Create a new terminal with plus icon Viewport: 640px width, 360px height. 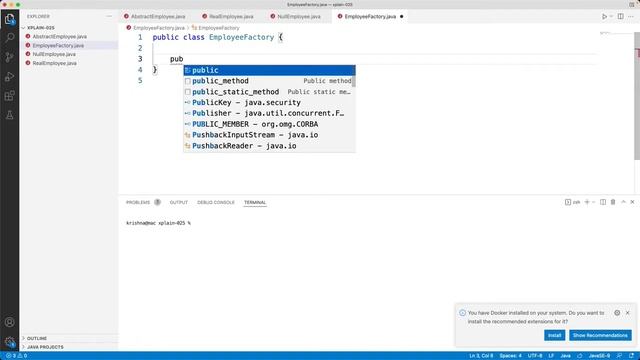(x=587, y=202)
